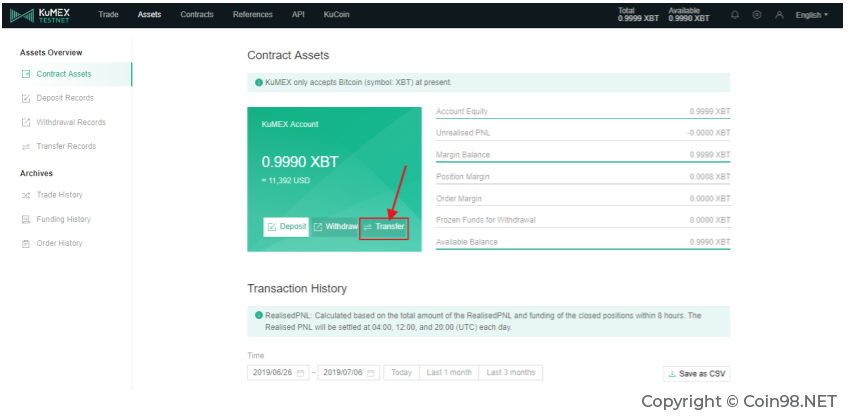Click the start date field 2019/06/26
This screenshot has height=416, width=853.
279,372
